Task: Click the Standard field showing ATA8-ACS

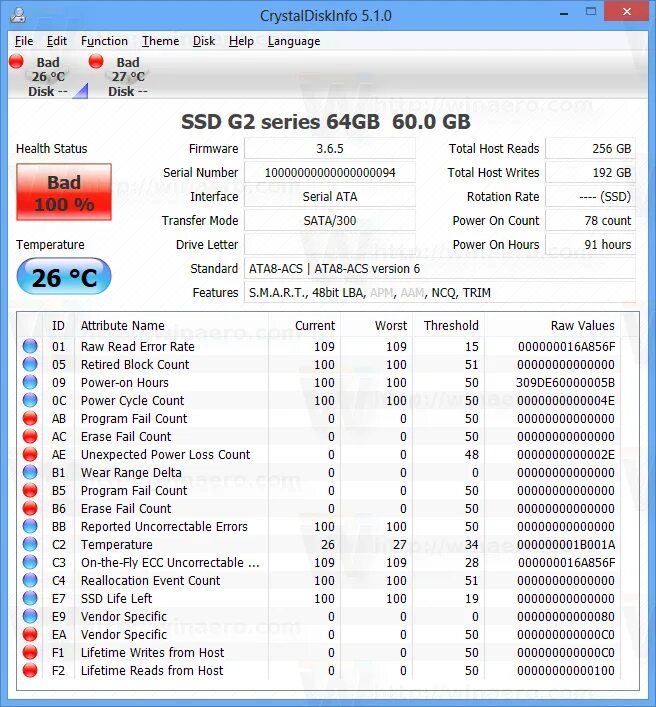Action: coord(440,269)
